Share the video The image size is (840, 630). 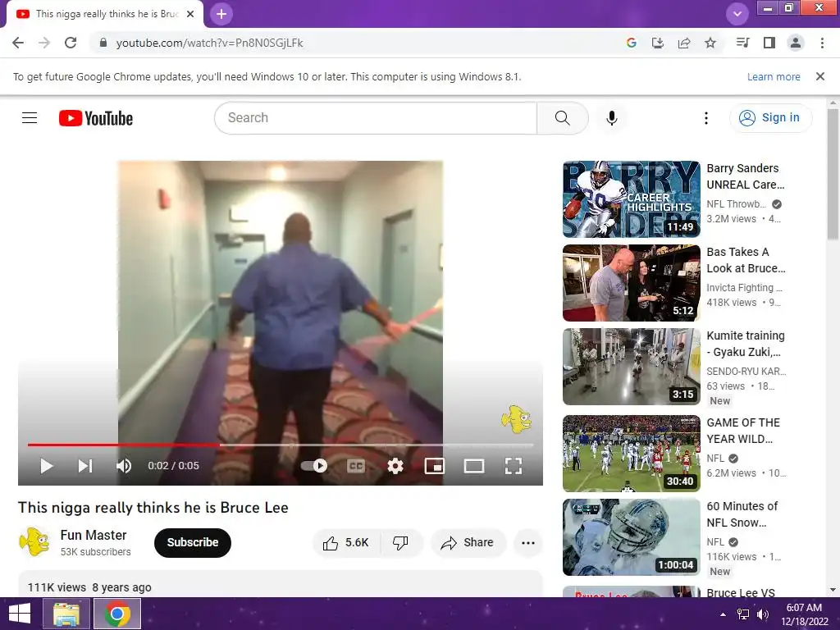click(x=468, y=543)
